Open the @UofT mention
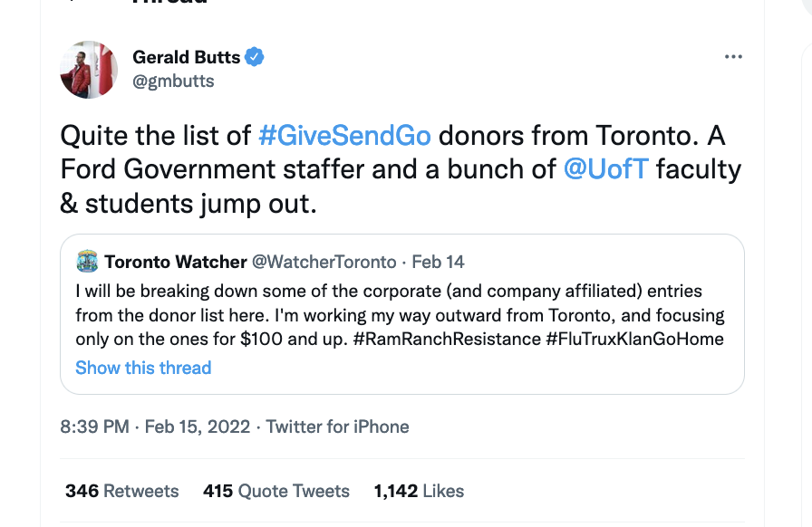Screen dimensions: 812x527 pos(605,169)
